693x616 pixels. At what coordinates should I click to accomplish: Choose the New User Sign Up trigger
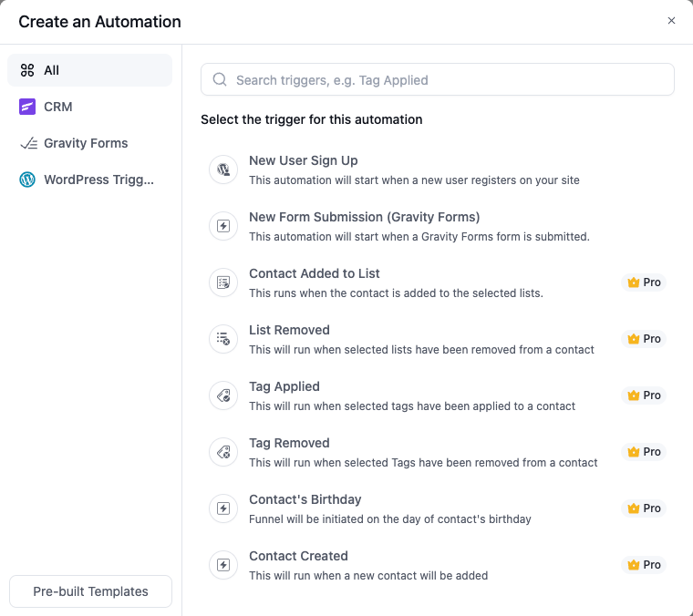(x=438, y=169)
